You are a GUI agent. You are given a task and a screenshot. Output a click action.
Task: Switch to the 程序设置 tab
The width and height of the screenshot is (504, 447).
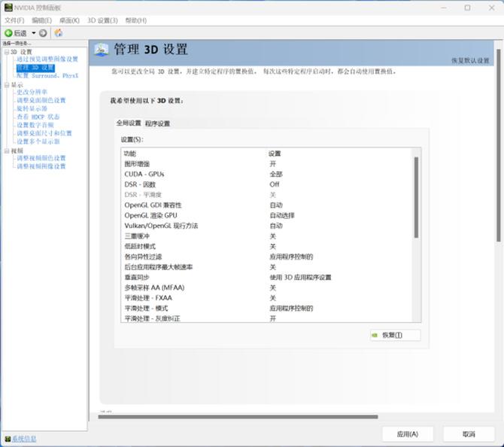(x=157, y=123)
